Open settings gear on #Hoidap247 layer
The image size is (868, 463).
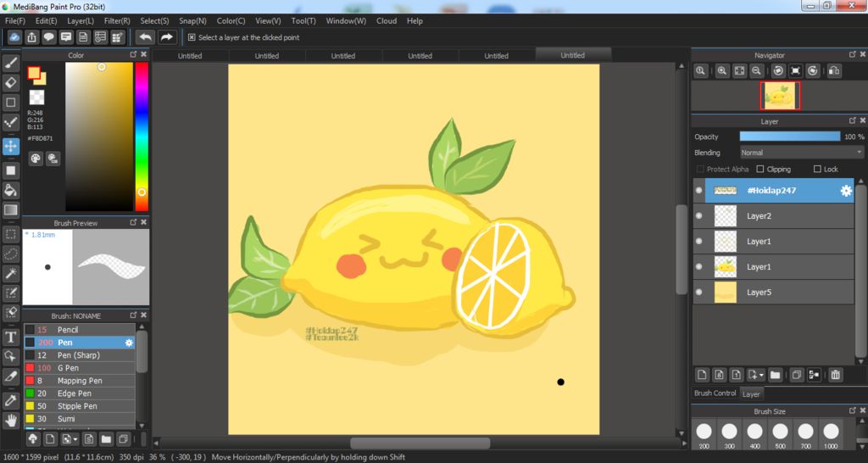point(845,191)
